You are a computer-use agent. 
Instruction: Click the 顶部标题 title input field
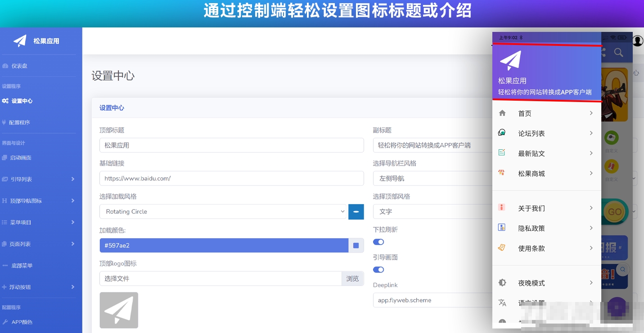[x=232, y=145]
